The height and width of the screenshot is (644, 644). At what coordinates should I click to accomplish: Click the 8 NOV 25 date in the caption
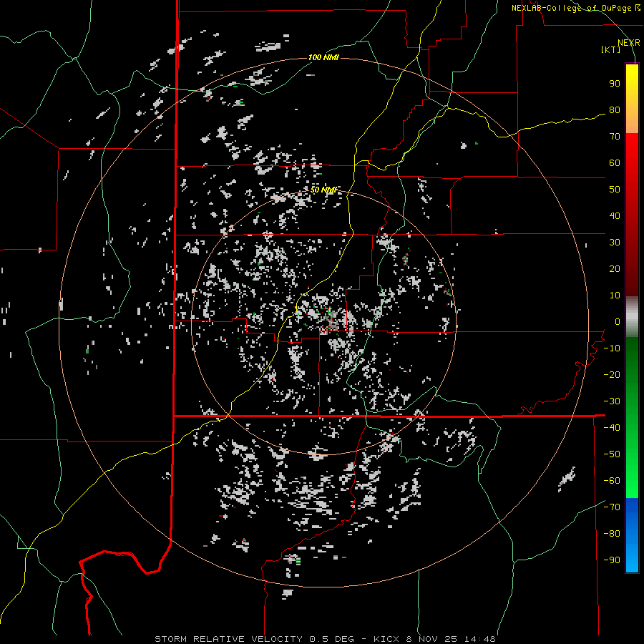[431, 639]
